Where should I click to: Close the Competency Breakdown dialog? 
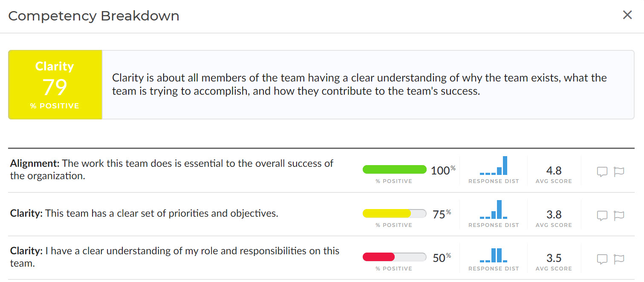(x=627, y=15)
